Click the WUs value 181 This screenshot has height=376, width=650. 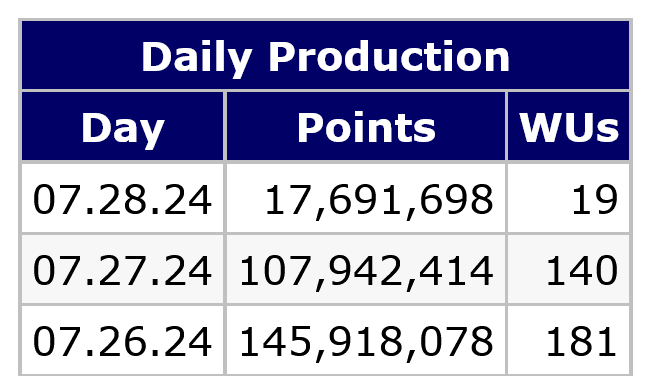(x=581, y=342)
